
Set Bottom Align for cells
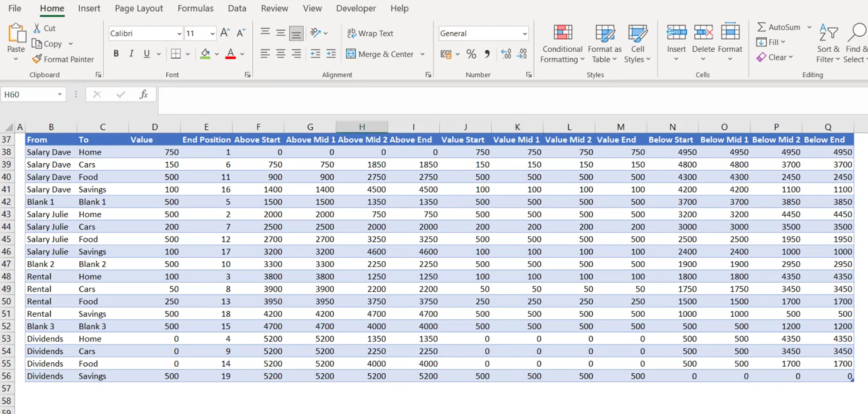[x=296, y=33]
